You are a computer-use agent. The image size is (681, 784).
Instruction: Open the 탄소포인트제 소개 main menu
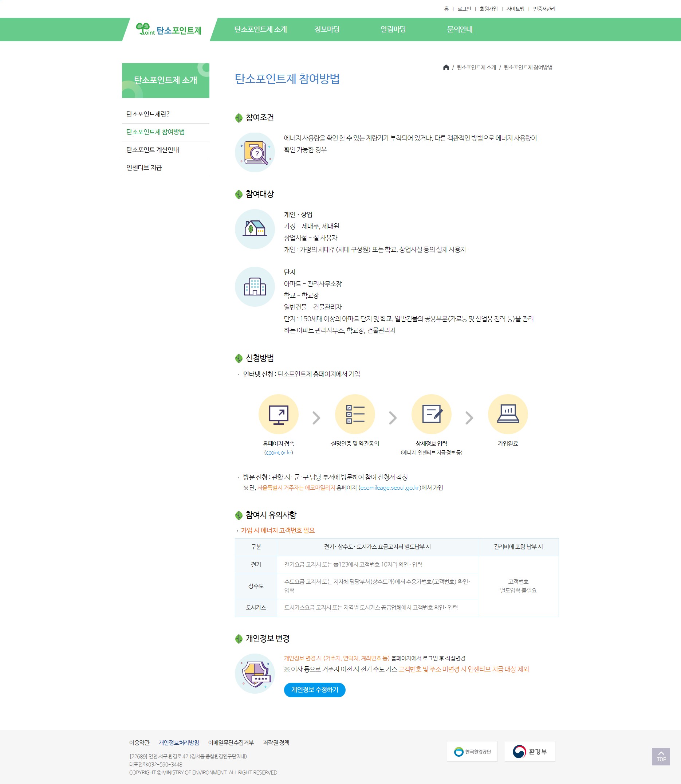260,29
